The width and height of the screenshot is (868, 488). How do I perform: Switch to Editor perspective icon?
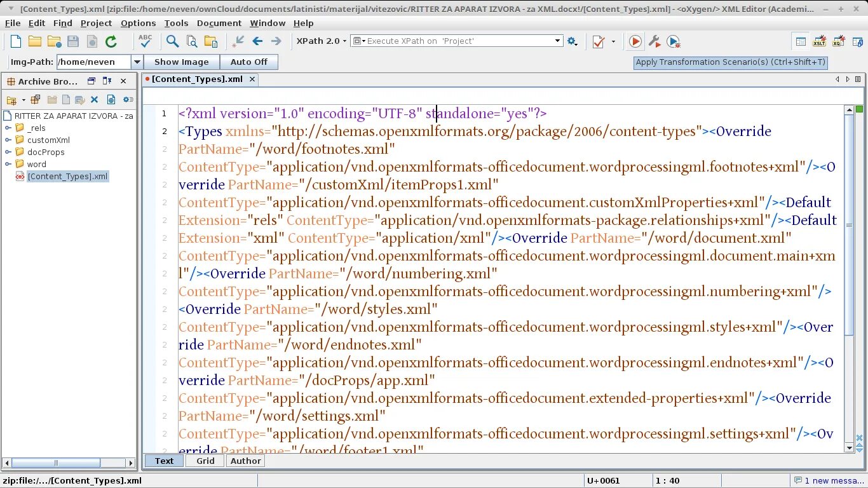click(x=801, y=41)
